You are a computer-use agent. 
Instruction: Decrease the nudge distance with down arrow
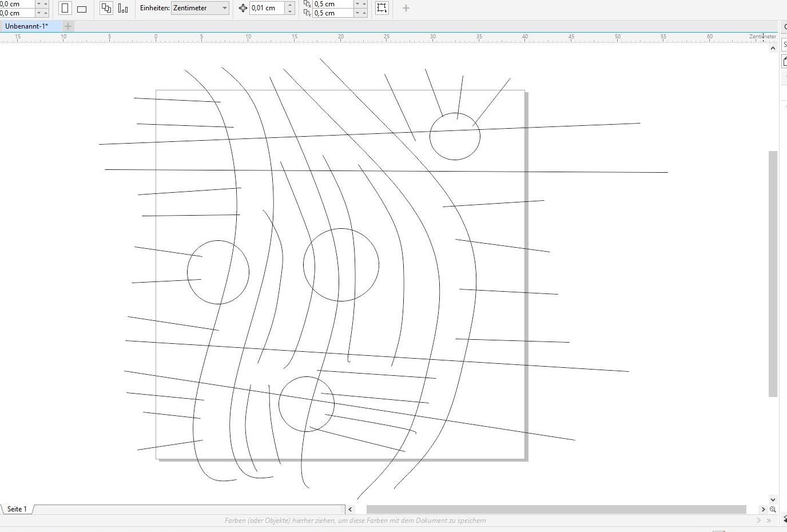[290, 11]
